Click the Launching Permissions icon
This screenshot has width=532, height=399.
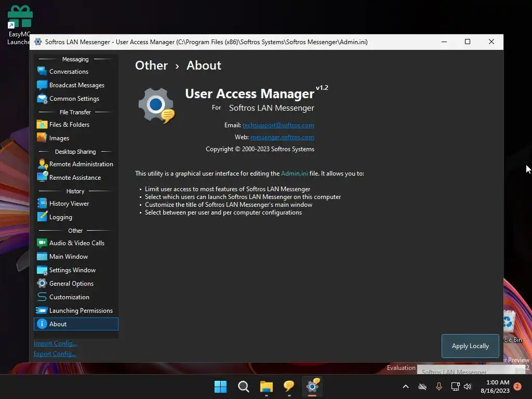(x=42, y=311)
